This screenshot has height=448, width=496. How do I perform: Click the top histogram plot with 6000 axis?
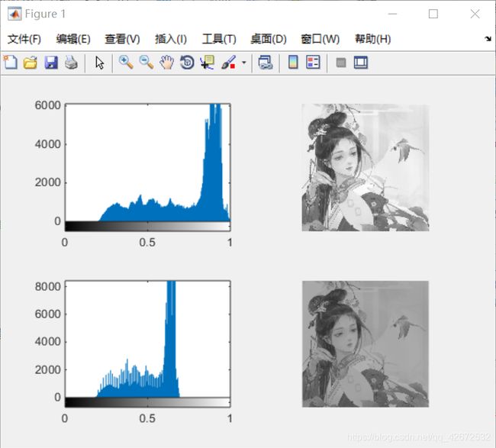pyautogui.click(x=148, y=163)
